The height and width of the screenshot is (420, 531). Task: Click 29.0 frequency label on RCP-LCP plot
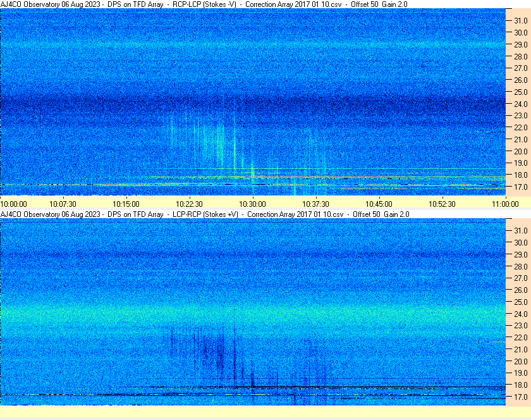point(521,44)
